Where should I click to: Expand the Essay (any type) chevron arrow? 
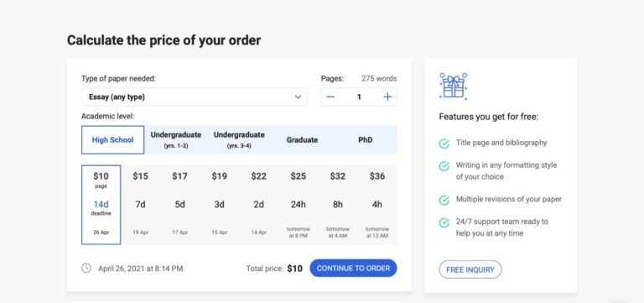[298, 97]
